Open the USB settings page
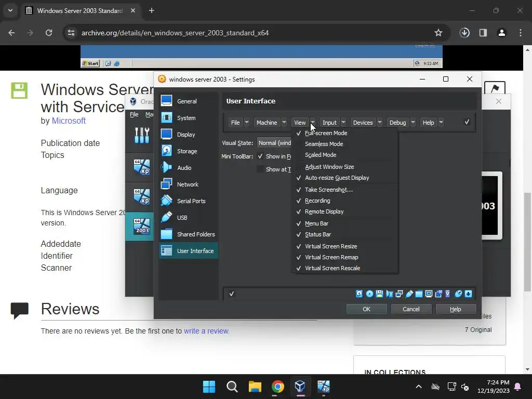Viewport: 532px width, 399px height. pyautogui.click(x=188, y=218)
